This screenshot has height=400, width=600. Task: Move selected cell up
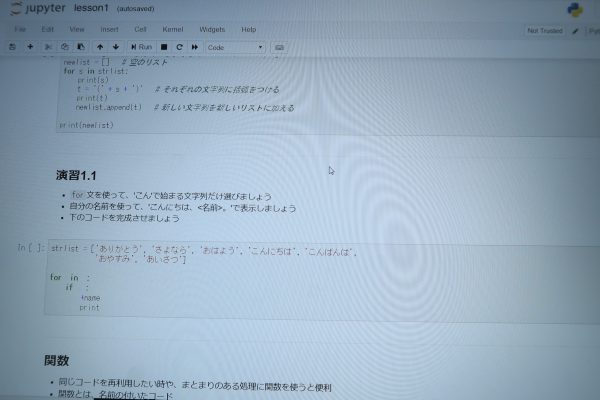(x=100, y=47)
